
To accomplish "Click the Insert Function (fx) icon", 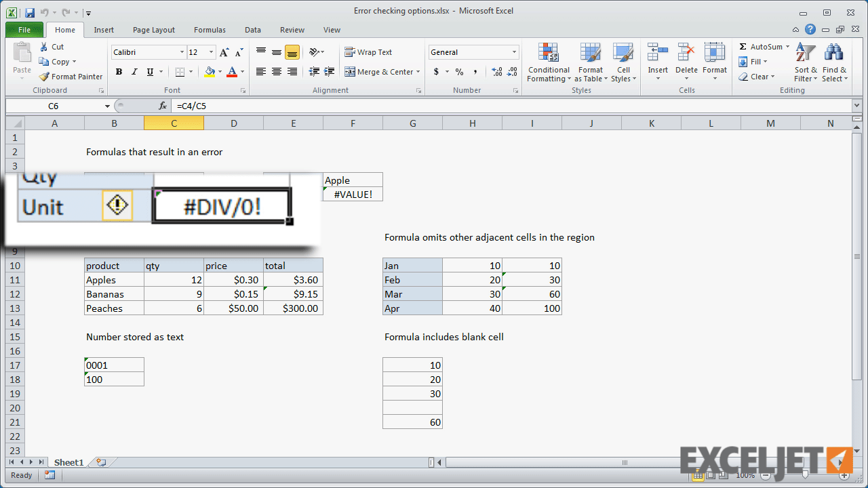I will tap(162, 106).
